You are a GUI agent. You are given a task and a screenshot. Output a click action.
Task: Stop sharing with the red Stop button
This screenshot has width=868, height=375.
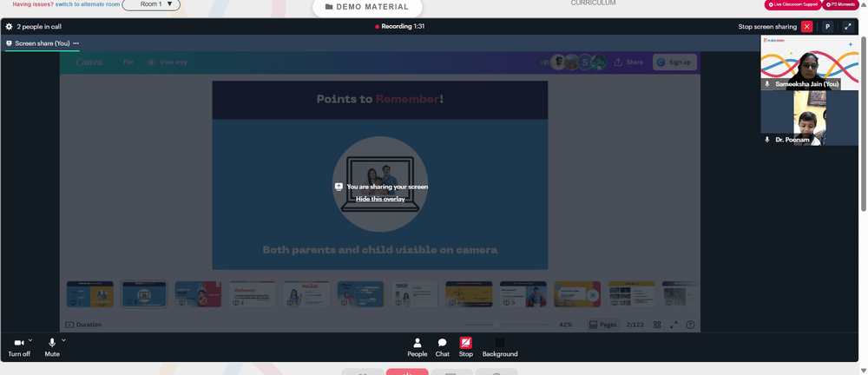point(465,348)
